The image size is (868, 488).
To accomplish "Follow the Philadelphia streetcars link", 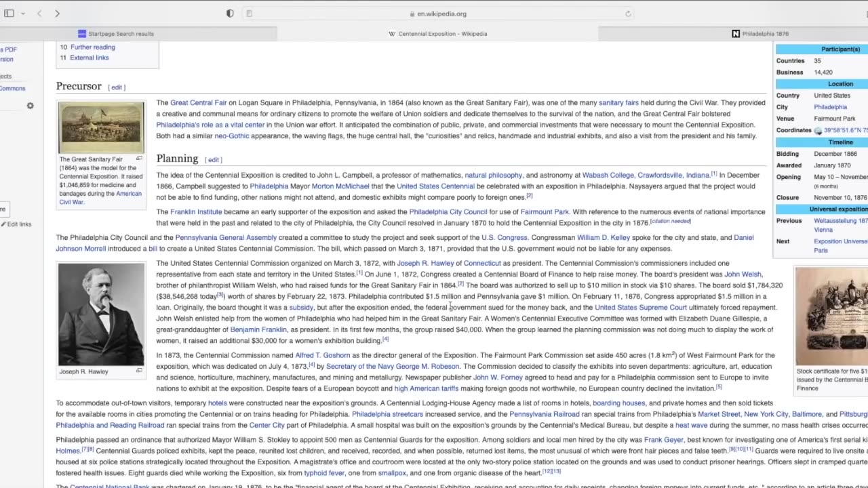I will click(x=387, y=415).
